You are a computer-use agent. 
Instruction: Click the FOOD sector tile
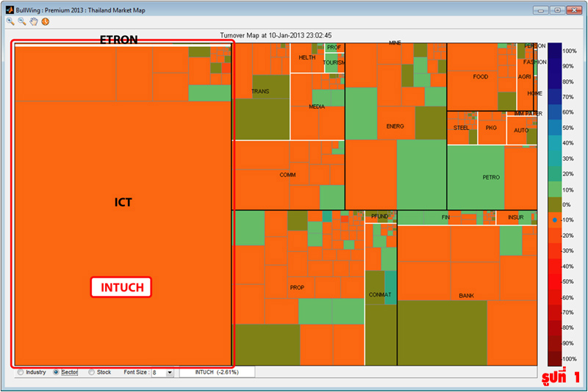(x=480, y=76)
